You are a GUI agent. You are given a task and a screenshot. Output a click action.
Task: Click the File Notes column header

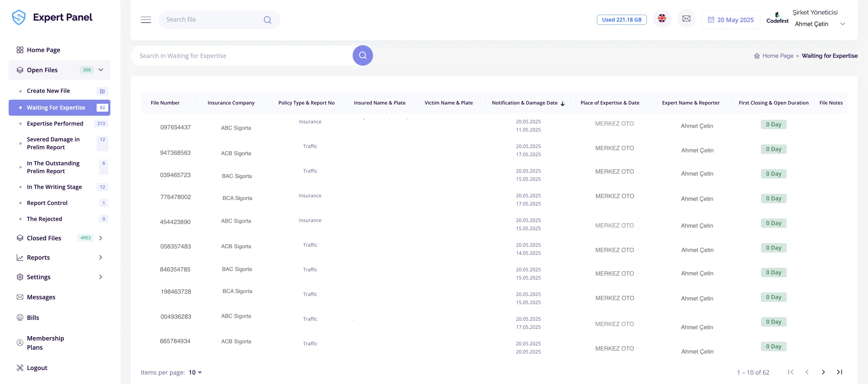pos(831,103)
